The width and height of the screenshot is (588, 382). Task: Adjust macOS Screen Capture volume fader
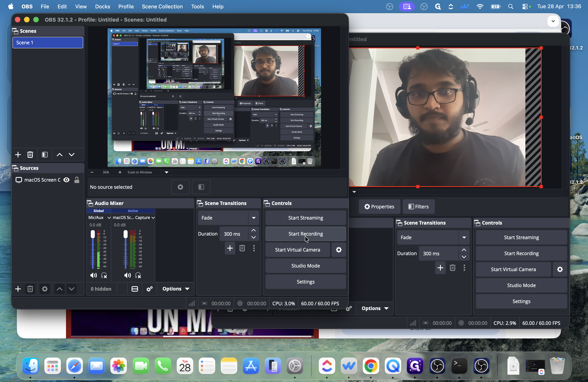[126, 234]
